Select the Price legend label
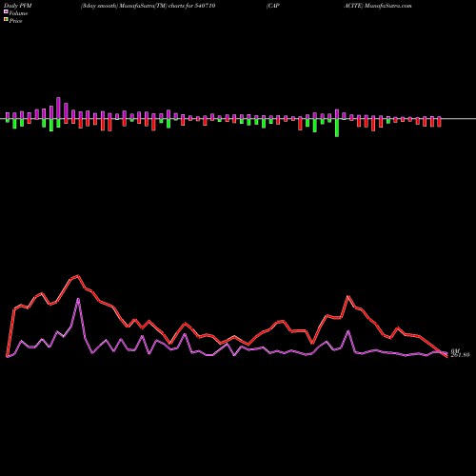476x476 pixels. pos(15,21)
